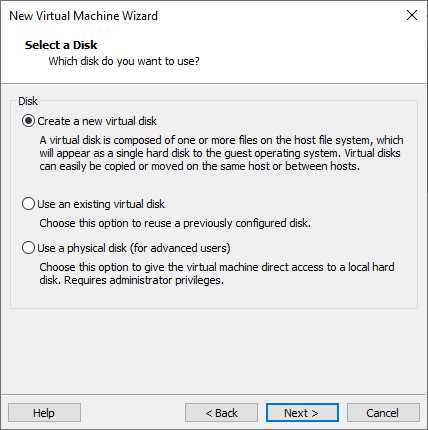
Task: Click the New Virtual Machine Wizard title bar text
Action: (83, 16)
